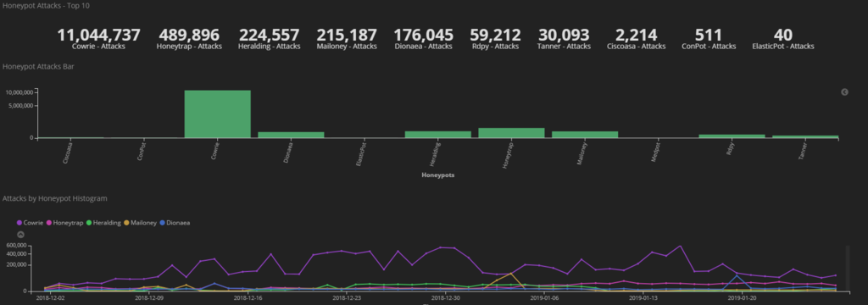The image size is (868, 305).
Task: Click the 2018-12-02 date on the histogram axis
Action: point(50,297)
